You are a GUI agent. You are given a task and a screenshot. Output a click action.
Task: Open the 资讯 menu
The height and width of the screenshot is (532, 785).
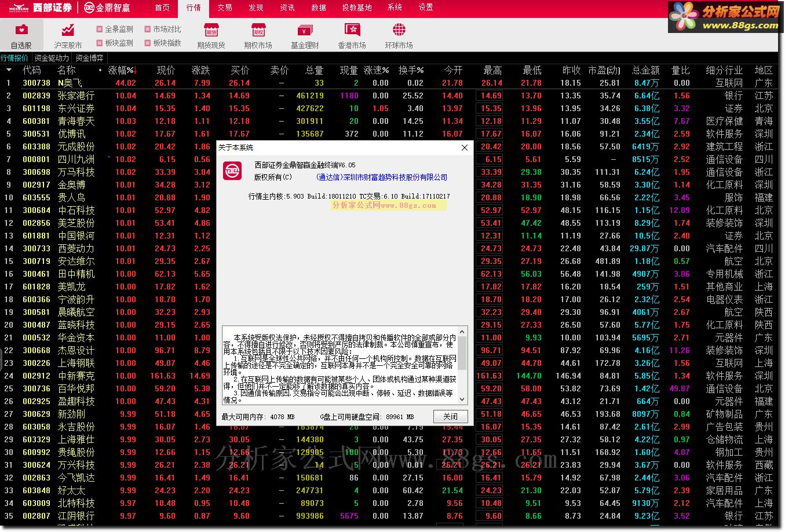287,8
